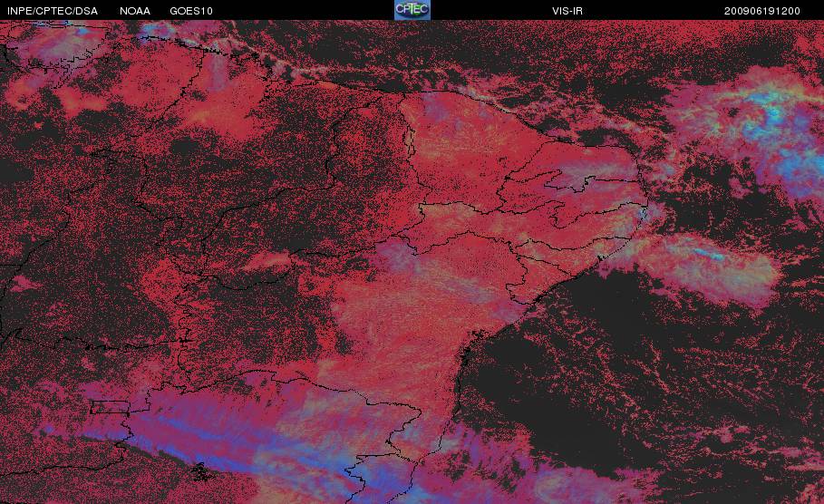Screen dimensions: 824x504
Task: Click the CPTEC logo in header
Action: click(x=412, y=10)
